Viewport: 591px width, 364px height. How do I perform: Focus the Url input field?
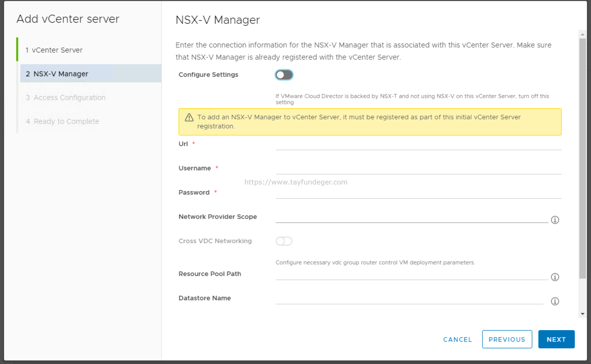pyautogui.click(x=418, y=144)
